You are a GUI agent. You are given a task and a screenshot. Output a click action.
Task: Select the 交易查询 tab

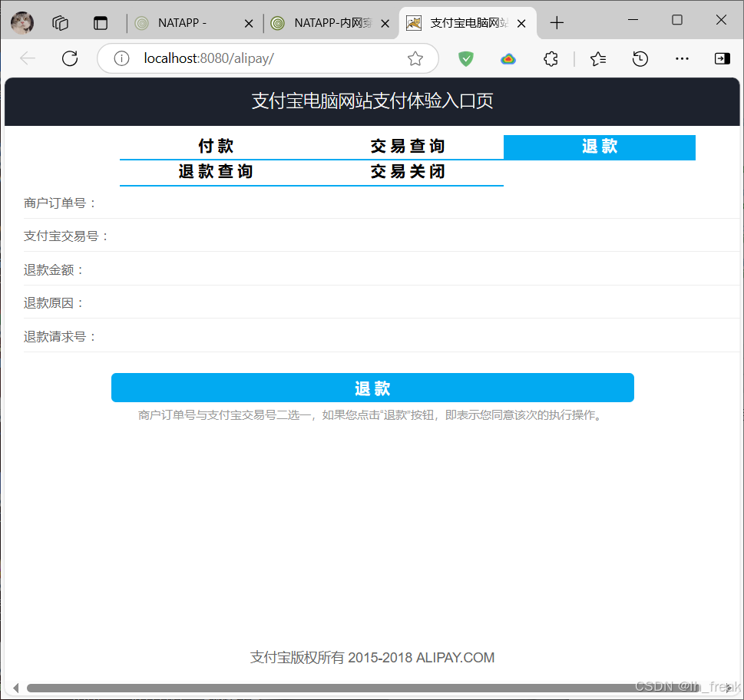pyautogui.click(x=408, y=147)
